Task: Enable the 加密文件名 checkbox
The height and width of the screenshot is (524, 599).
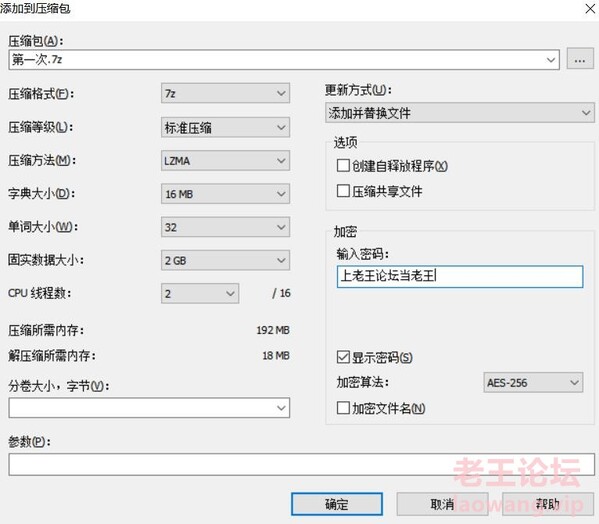Action: click(343, 408)
